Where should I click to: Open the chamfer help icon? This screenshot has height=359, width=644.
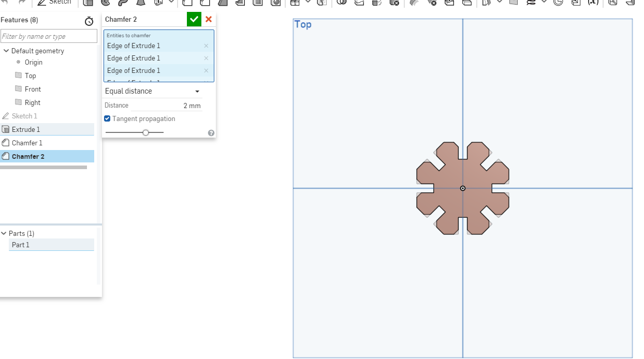[x=211, y=133]
